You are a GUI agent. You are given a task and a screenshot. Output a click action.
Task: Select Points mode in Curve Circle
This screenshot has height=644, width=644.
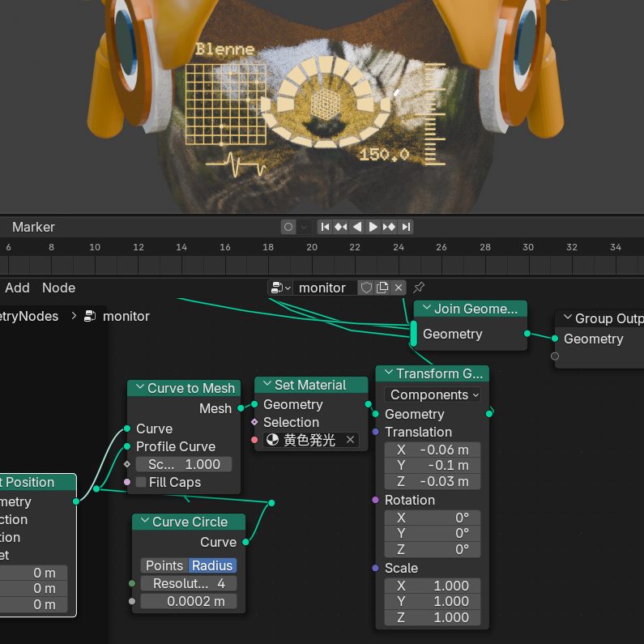164,565
